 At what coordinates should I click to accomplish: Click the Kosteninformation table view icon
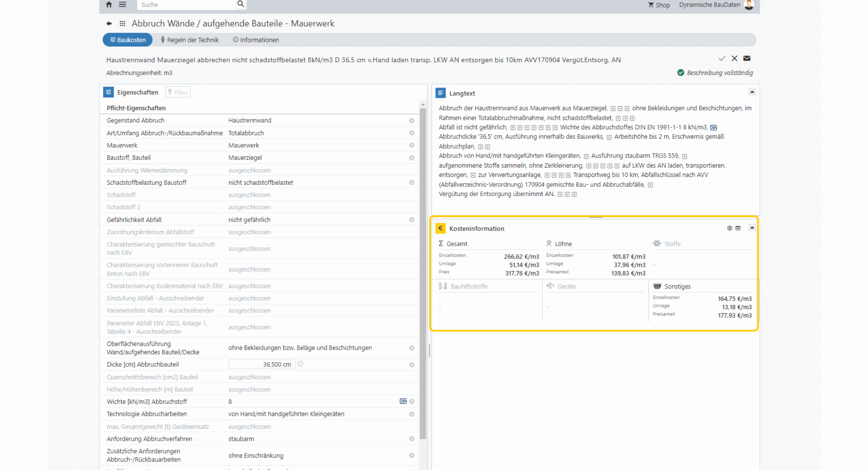pyautogui.click(x=738, y=228)
